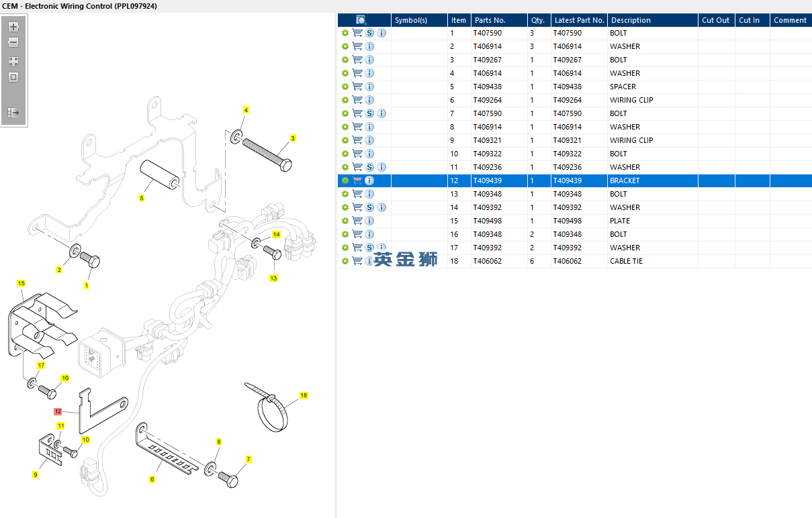The width and height of the screenshot is (812, 518).
Task: Add item 1 T407590 bolt to cart
Action: coord(357,33)
